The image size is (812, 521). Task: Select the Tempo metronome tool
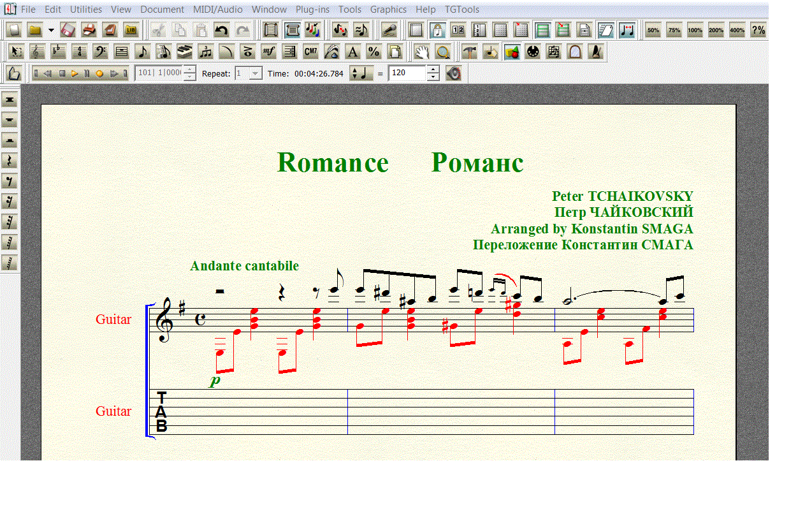click(x=595, y=52)
